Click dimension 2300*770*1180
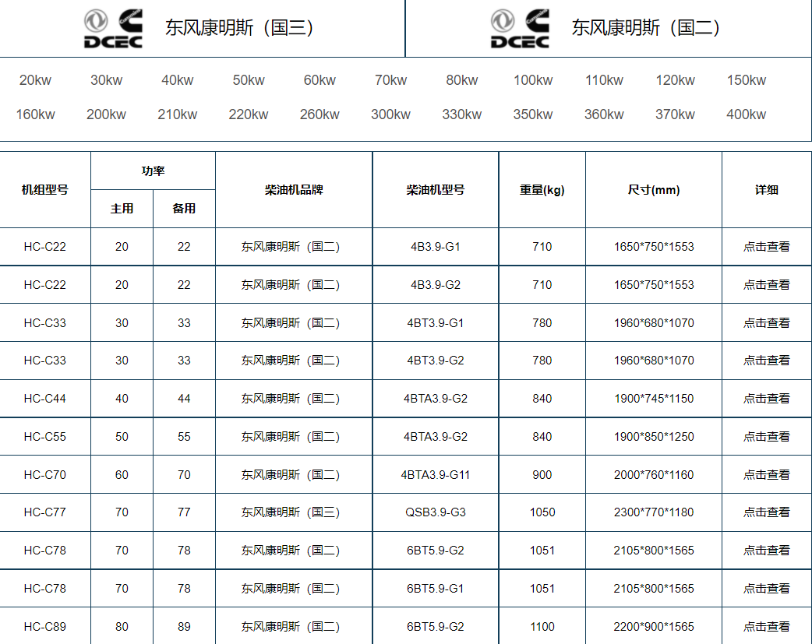The width and height of the screenshot is (812, 644). click(654, 512)
